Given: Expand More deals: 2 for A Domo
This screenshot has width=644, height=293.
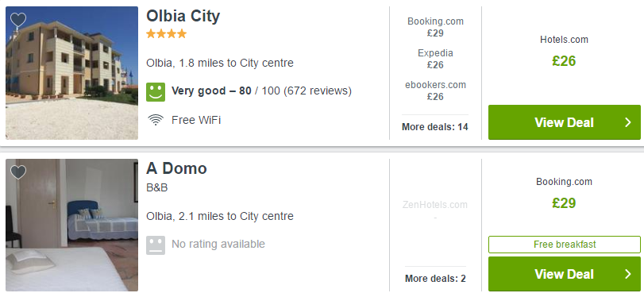Looking at the screenshot, I should [435, 279].
